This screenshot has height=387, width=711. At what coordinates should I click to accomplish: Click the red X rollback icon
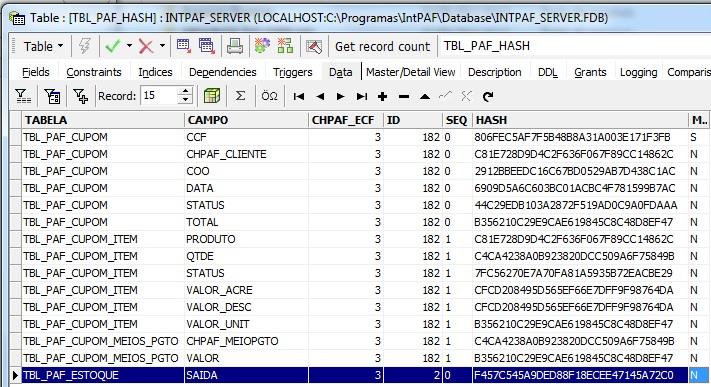146,46
